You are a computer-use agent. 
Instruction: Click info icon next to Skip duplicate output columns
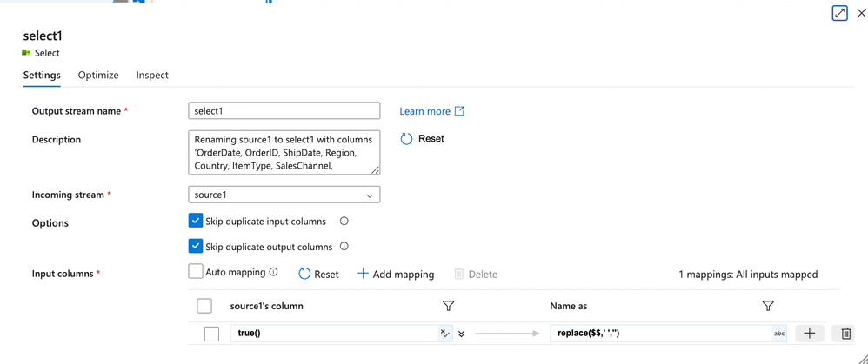pyautogui.click(x=344, y=247)
